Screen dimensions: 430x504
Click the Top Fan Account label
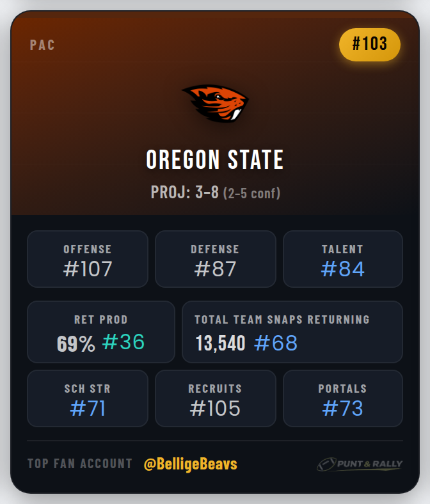coord(80,464)
